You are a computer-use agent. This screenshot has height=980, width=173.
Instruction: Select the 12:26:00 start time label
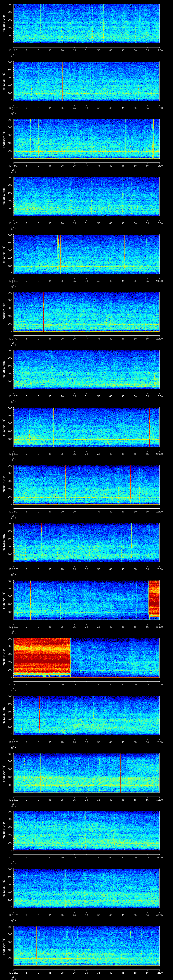13,627
